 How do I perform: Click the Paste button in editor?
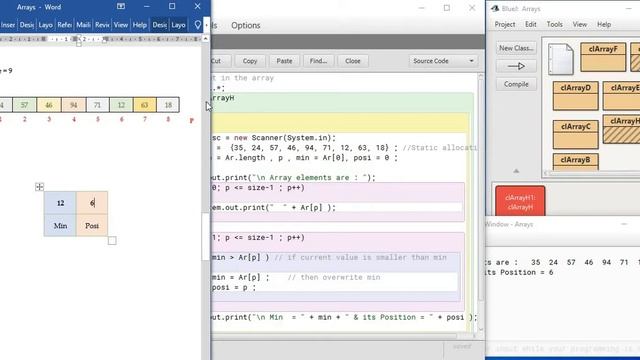coord(284,61)
